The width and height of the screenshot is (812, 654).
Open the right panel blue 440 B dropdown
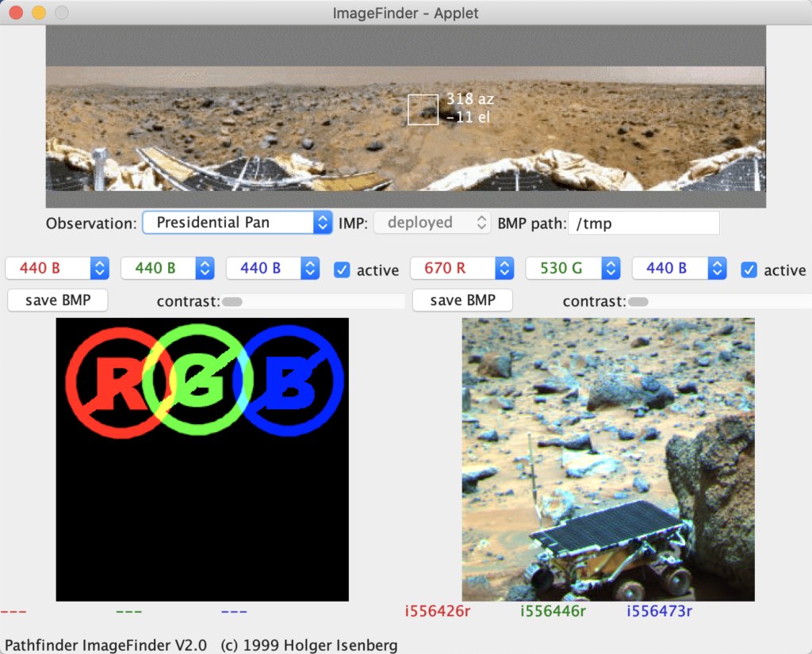click(x=679, y=268)
